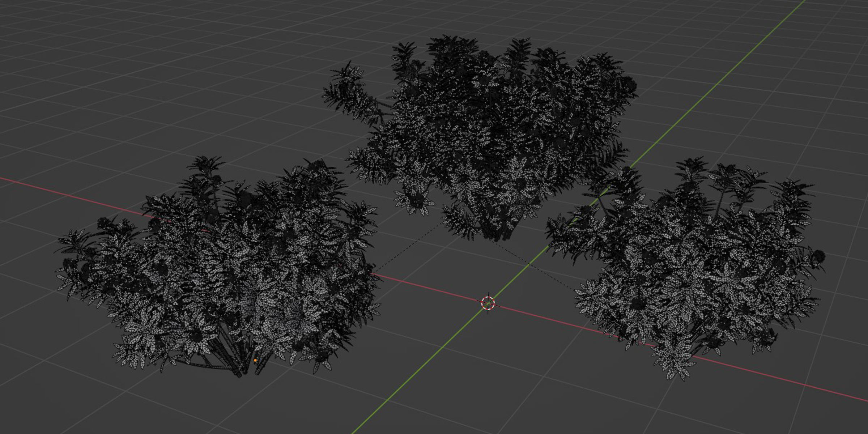Select the left foreground bush mesh

(x=218, y=267)
